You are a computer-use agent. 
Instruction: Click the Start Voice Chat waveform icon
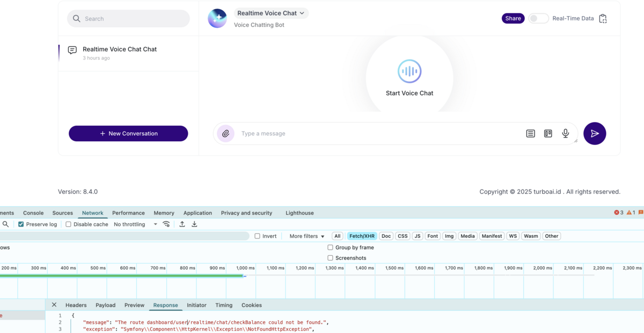409,71
